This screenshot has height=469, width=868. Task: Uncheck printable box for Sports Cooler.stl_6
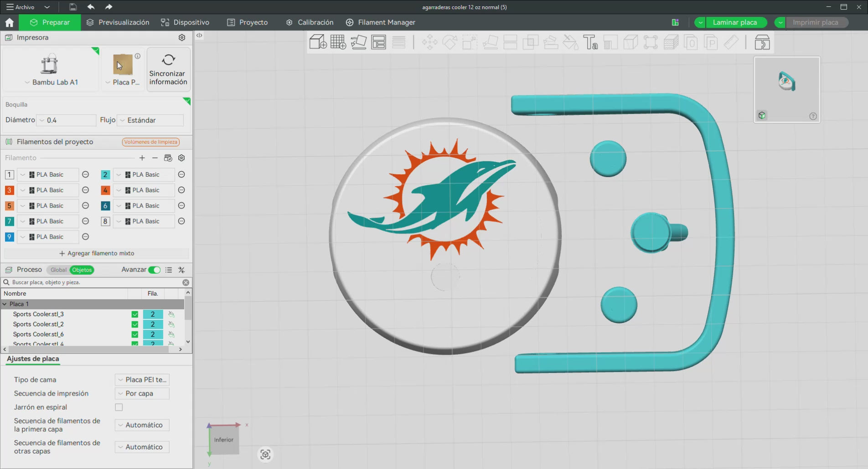[135, 334]
